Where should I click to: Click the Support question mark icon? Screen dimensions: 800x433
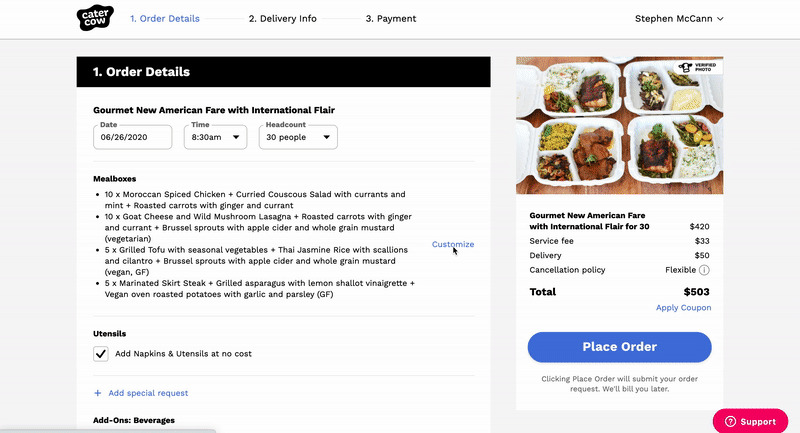(730, 422)
